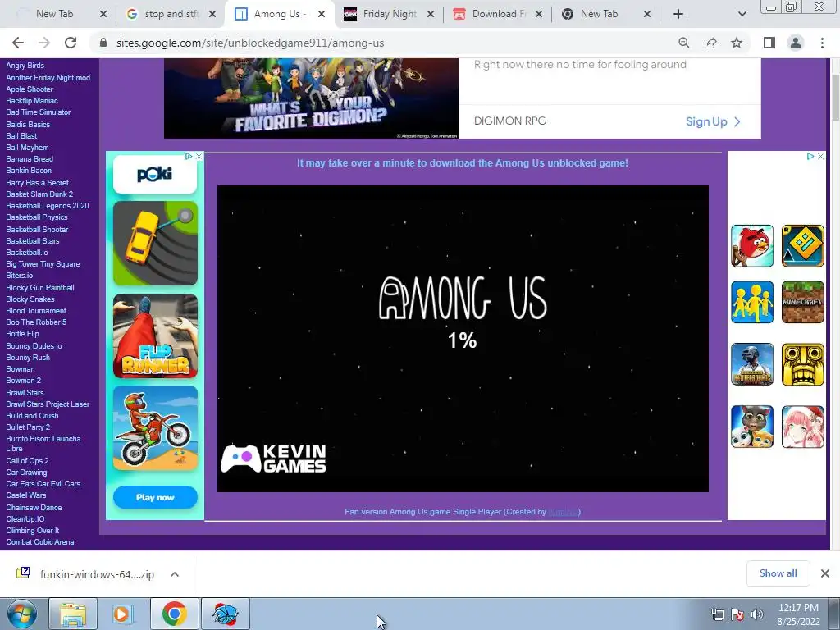Open the PUBG Battlegrounds game icon

point(752,364)
